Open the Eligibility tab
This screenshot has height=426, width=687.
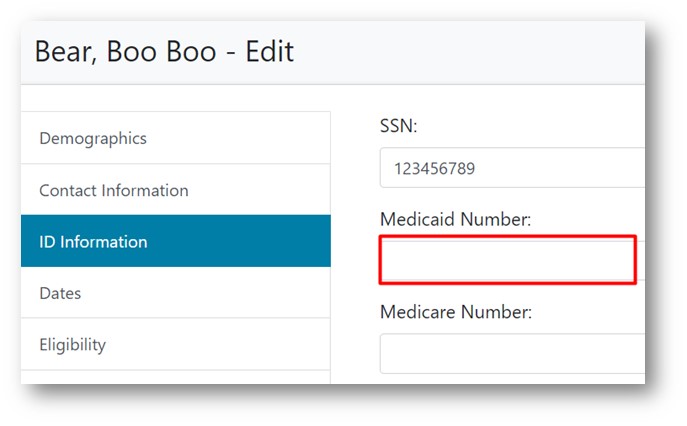point(72,345)
